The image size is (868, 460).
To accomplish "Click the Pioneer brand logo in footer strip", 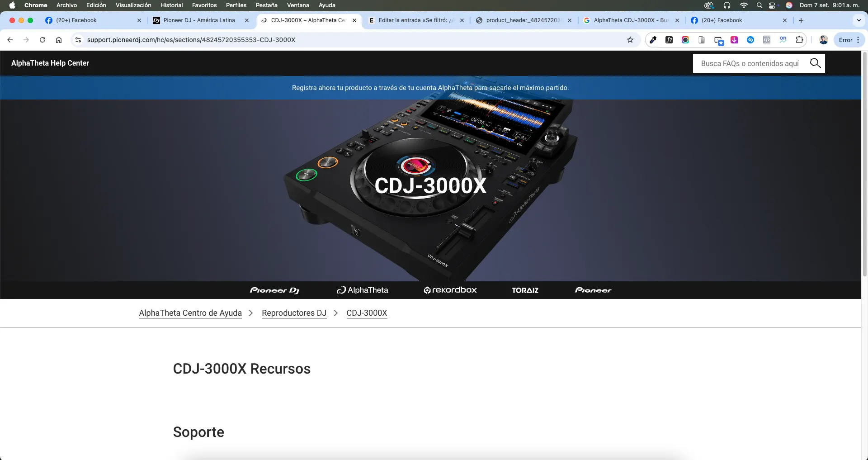I will tap(593, 290).
